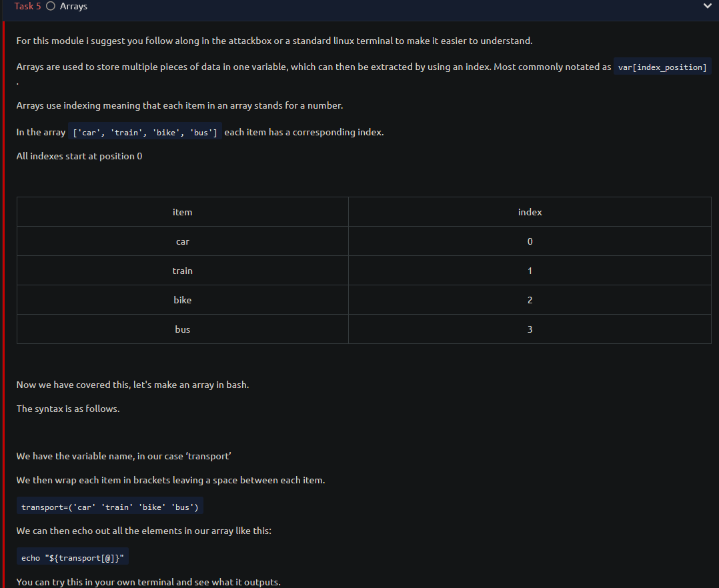The height and width of the screenshot is (588, 719).
Task: Click the 'index' table column header
Action: [530, 212]
